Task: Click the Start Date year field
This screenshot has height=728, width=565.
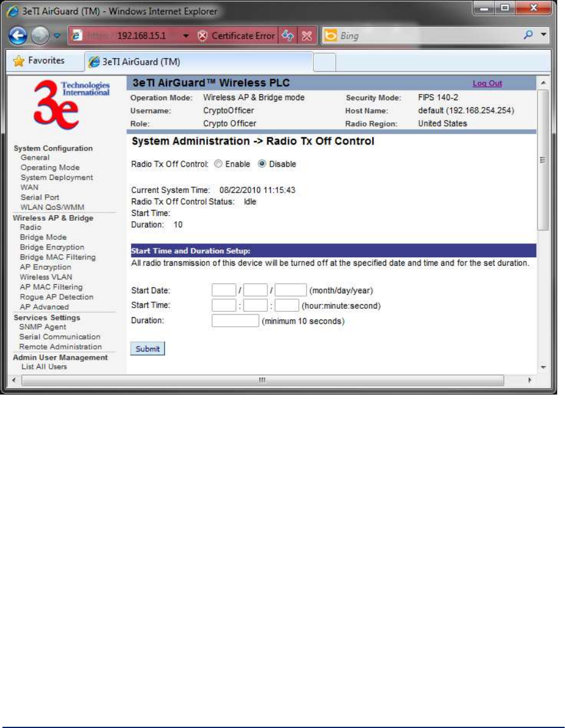Action: tap(291, 290)
